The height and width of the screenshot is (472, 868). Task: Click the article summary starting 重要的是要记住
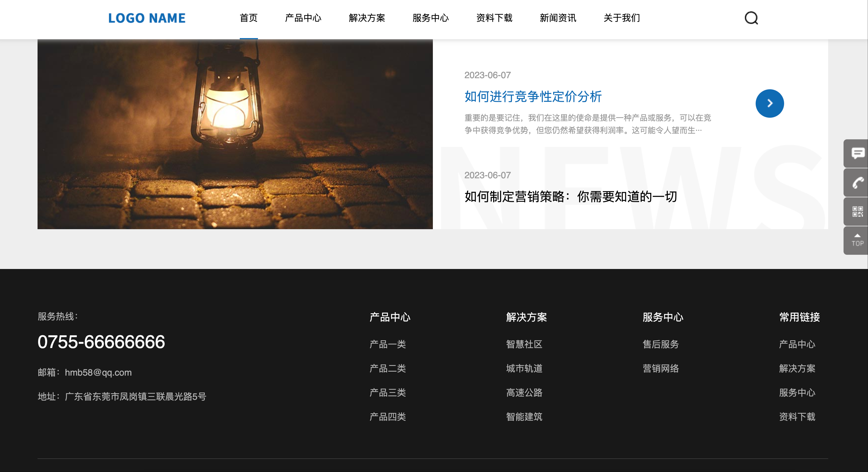point(588,124)
